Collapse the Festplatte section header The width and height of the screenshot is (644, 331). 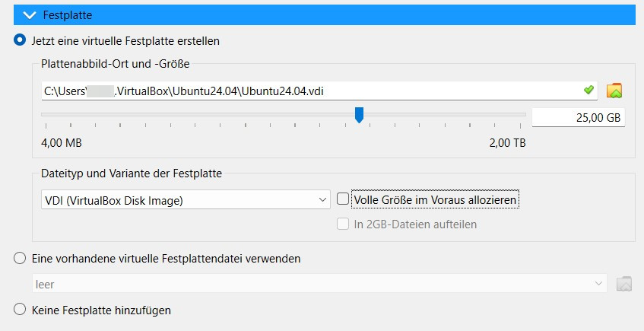click(325, 15)
